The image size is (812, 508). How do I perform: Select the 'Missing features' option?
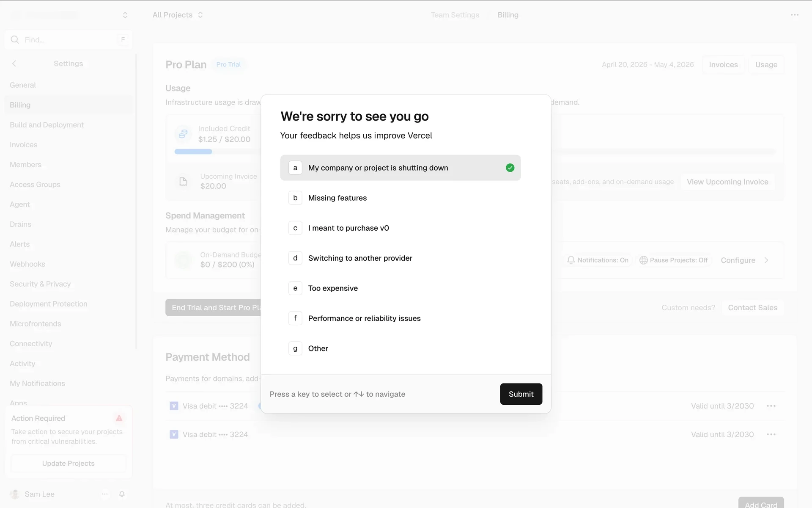401,198
